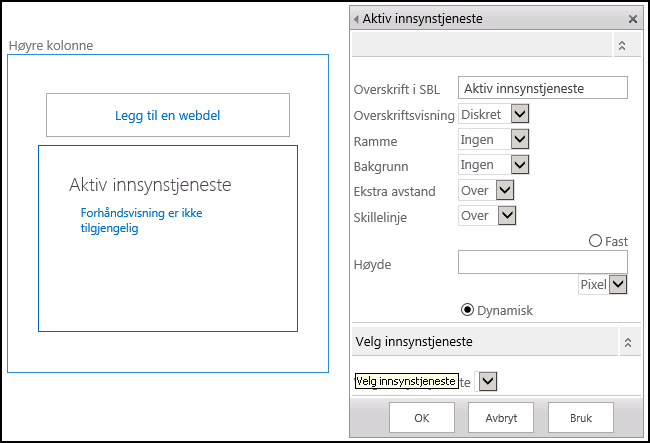Screen dimensions: 650x443
Task: Open the Overskriftsvisning dropdown showing Diskret
Action: [x=494, y=114]
